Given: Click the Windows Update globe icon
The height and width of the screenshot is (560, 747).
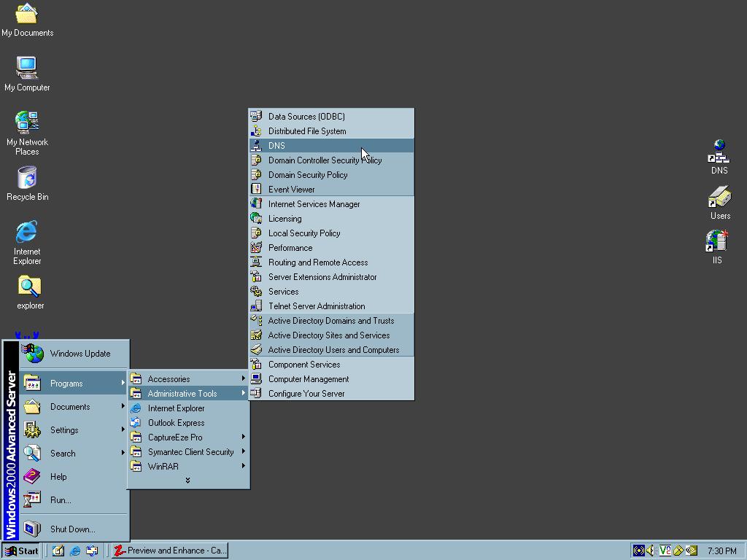Looking at the screenshot, I should point(33,354).
